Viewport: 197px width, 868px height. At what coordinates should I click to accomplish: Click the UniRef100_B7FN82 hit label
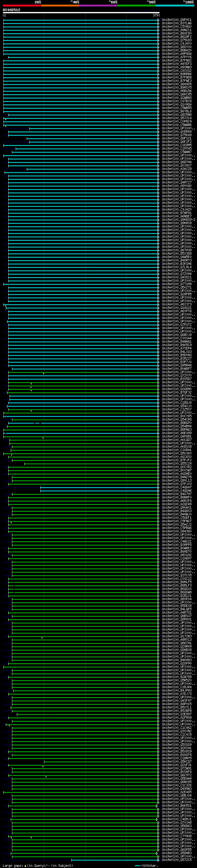point(177,60)
